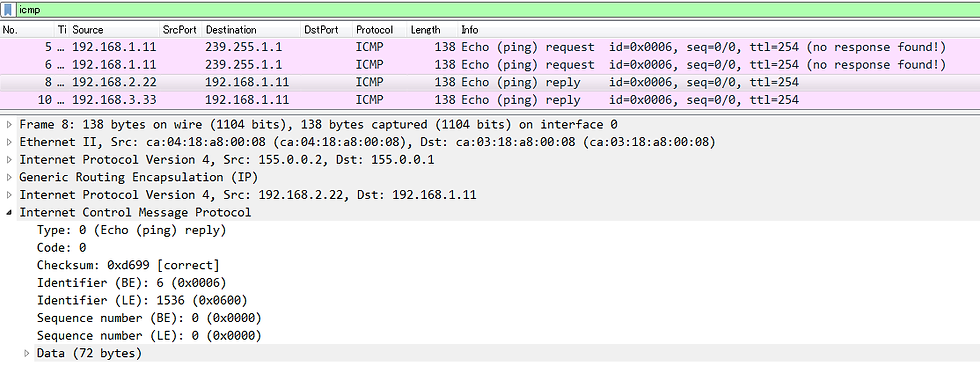Click the Protocol column header

[381, 29]
